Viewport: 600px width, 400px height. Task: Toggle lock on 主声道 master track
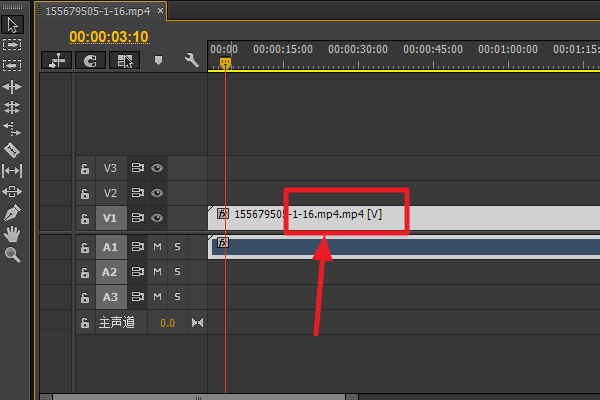tap(85, 323)
